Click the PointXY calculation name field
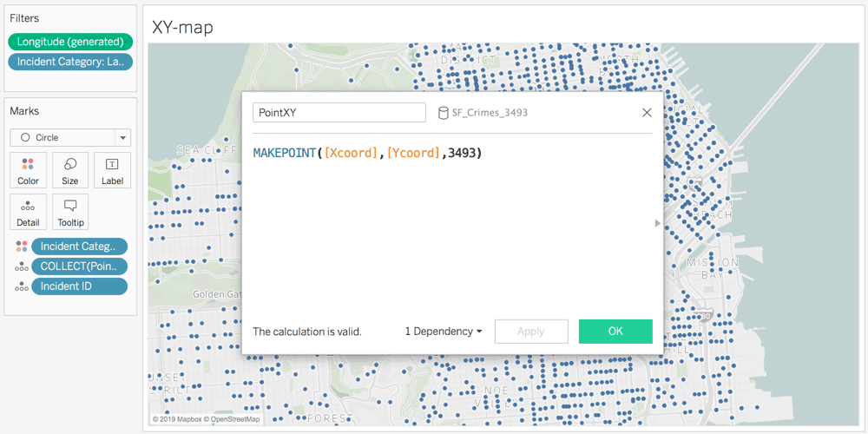 [x=339, y=113]
